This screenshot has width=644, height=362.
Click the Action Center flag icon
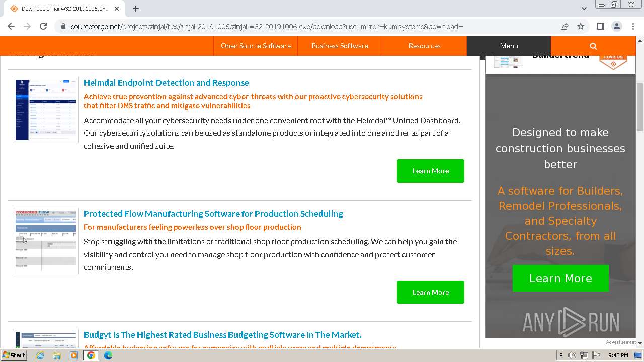click(596, 355)
